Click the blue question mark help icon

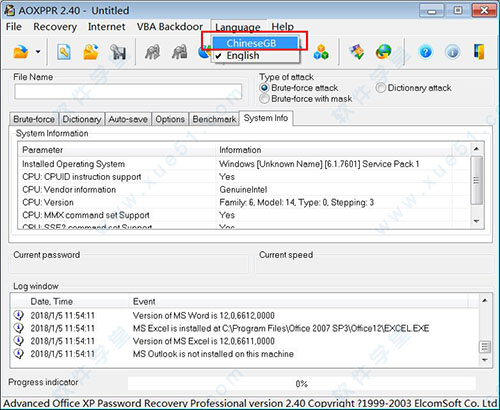click(426, 52)
